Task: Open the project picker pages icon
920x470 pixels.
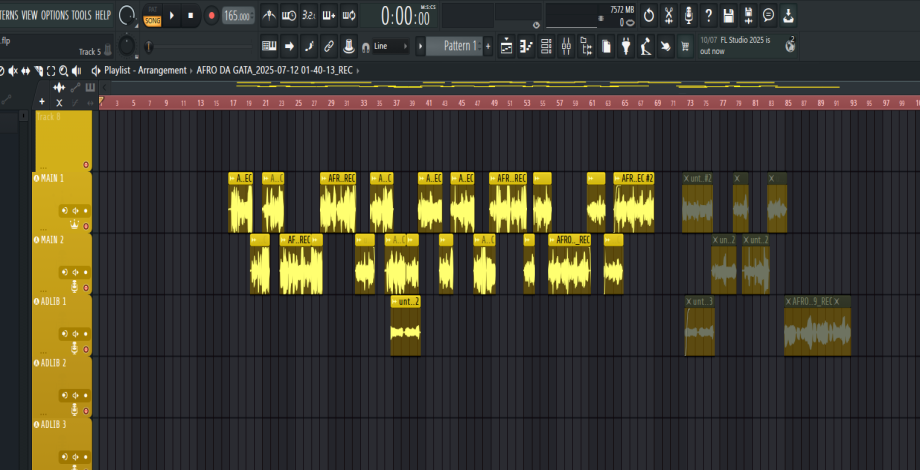Action: pos(606,46)
